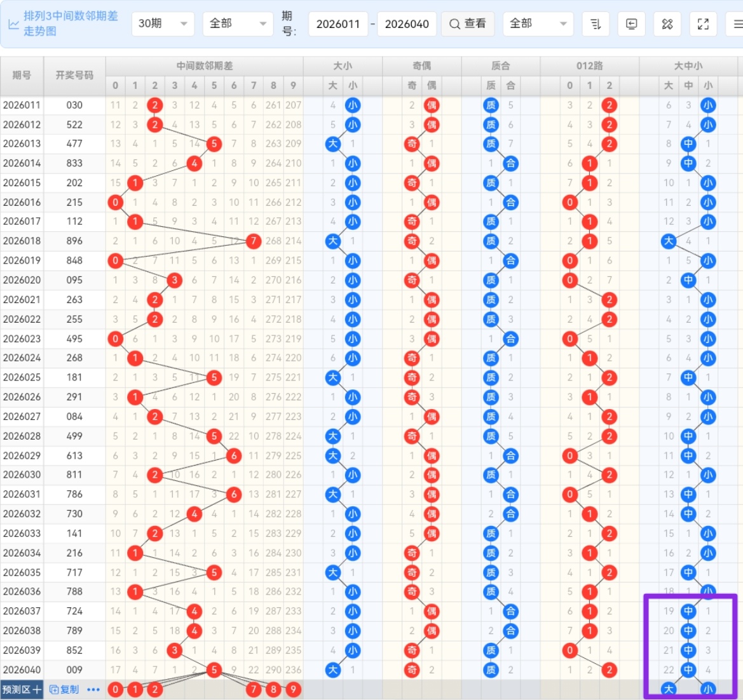This screenshot has width=743, height=700.
Task: Click the 复制 copy button
Action: pyautogui.click(x=64, y=690)
